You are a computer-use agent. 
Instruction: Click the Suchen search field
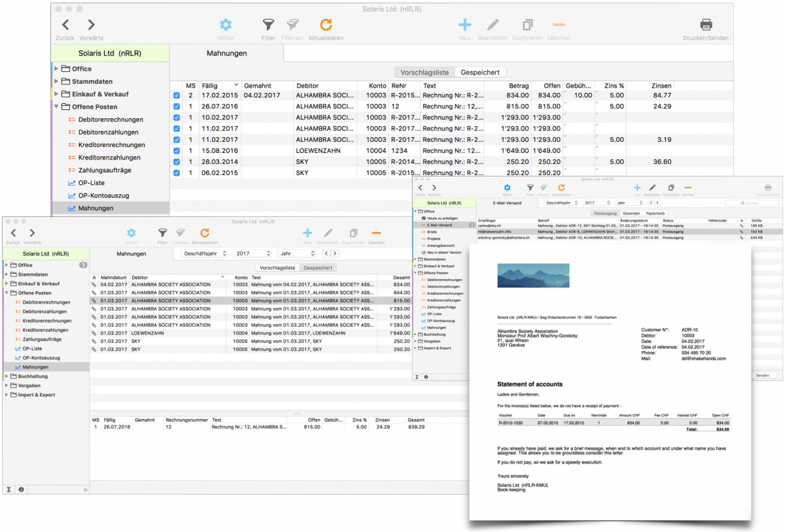(x=752, y=203)
